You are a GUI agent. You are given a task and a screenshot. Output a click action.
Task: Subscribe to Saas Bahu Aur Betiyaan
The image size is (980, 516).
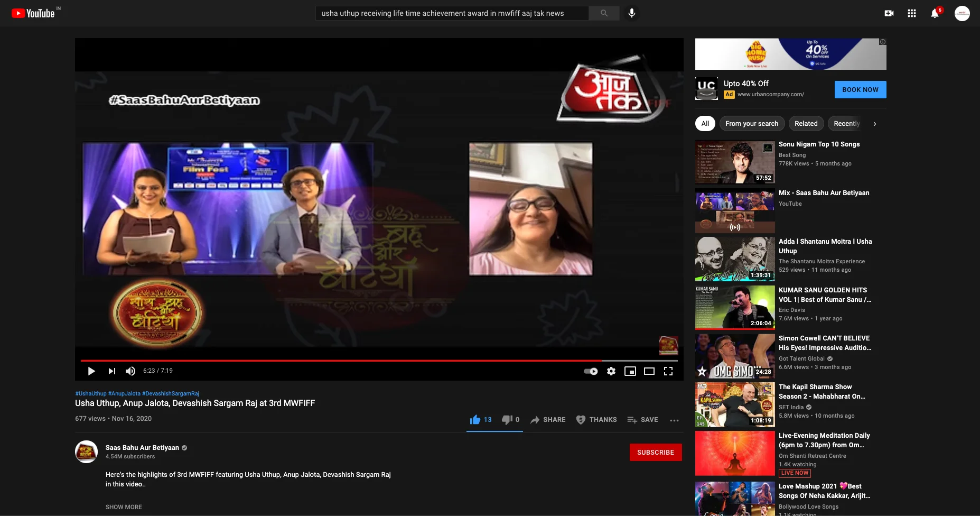click(656, 453)
